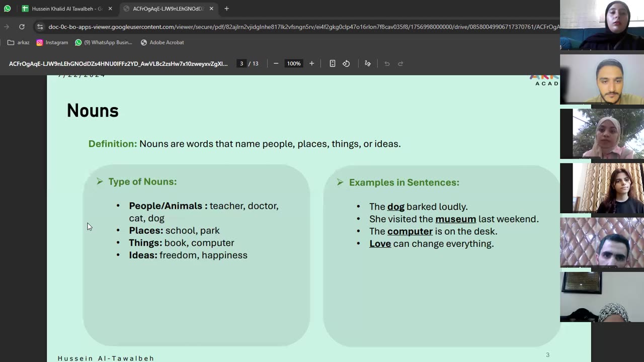Click the Places: school, park line
This screenshot has width=644, height=362.
point(174,231)
